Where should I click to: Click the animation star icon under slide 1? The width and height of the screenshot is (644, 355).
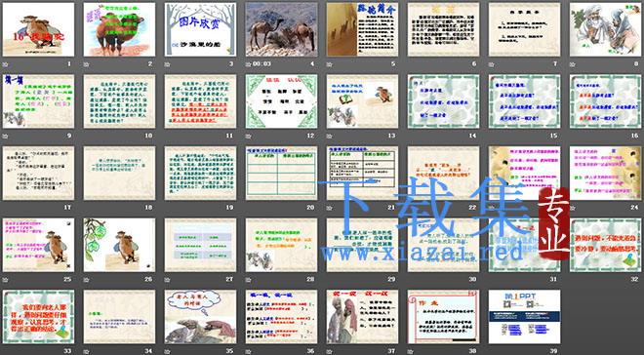[x=5, y=64]
